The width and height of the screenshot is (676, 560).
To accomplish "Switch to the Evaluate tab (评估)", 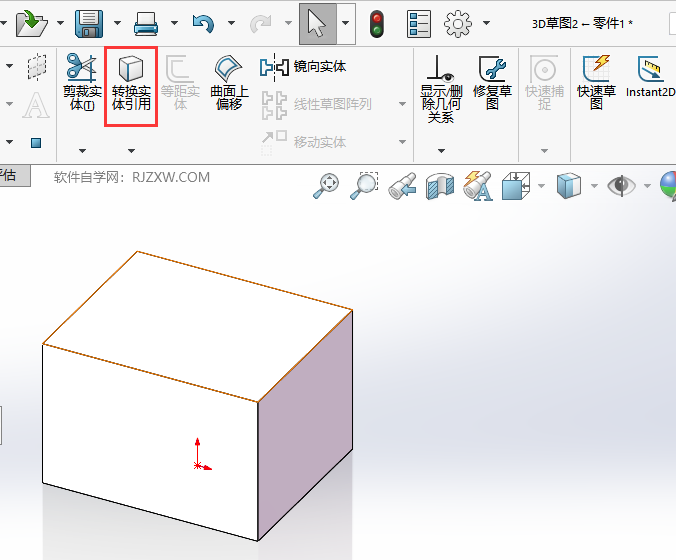I will [13, 176].
